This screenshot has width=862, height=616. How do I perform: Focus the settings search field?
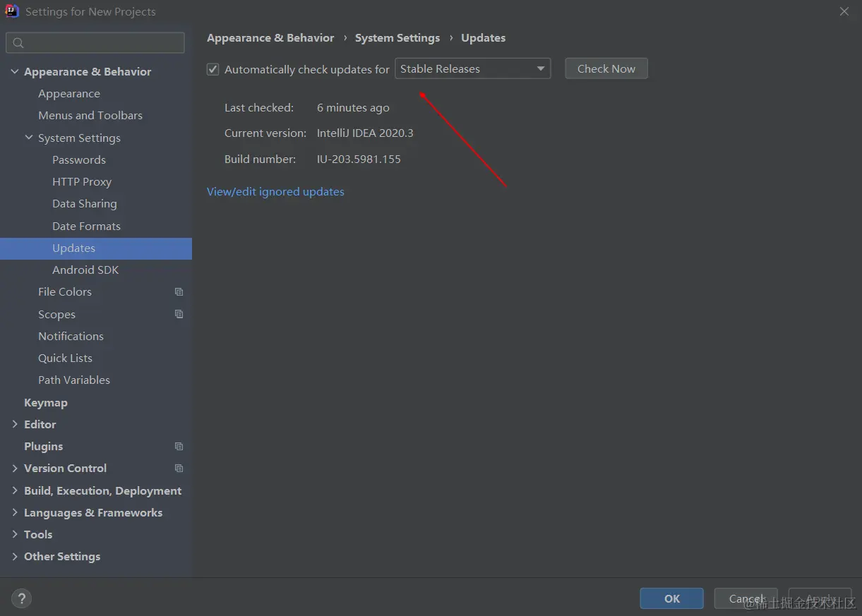95,43
